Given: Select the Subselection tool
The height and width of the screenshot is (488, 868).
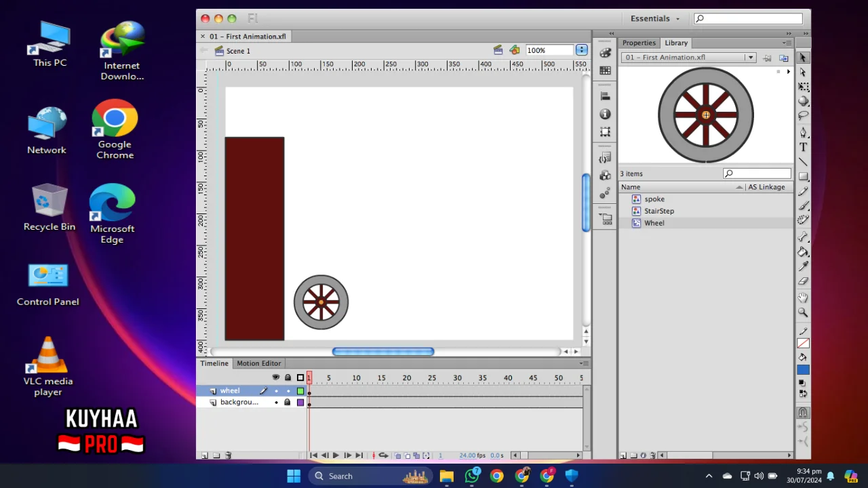Looking at the screenshot, I should click(803, 73).
